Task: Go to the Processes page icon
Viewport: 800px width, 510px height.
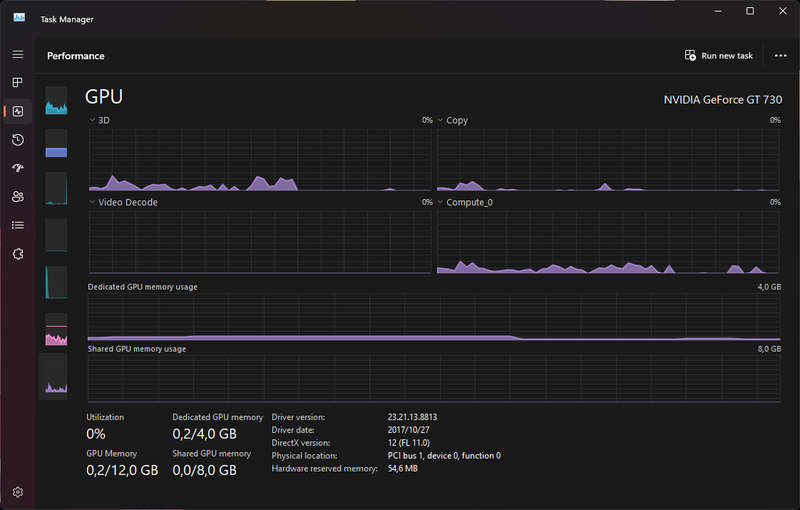Action: click(x=18, y=82)
